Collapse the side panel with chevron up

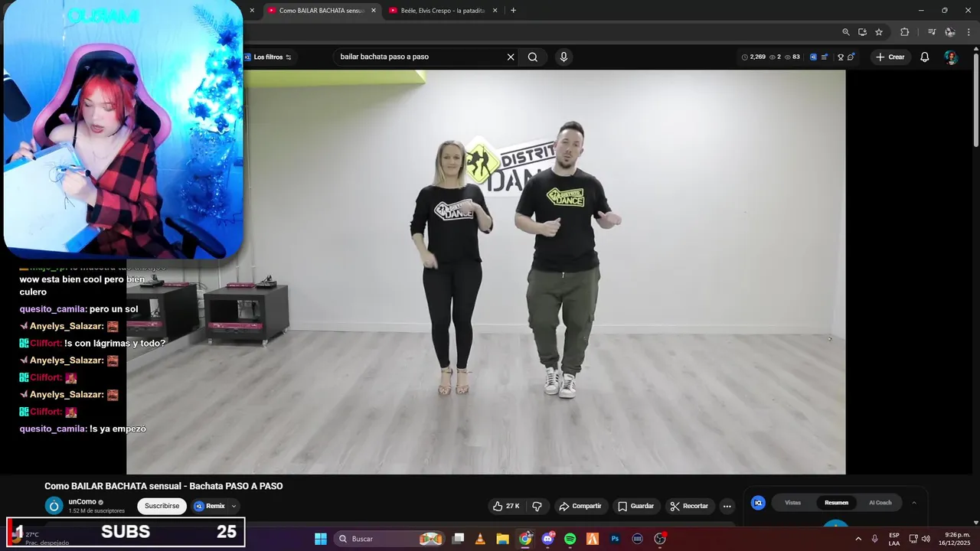click(x=913, y=503)
